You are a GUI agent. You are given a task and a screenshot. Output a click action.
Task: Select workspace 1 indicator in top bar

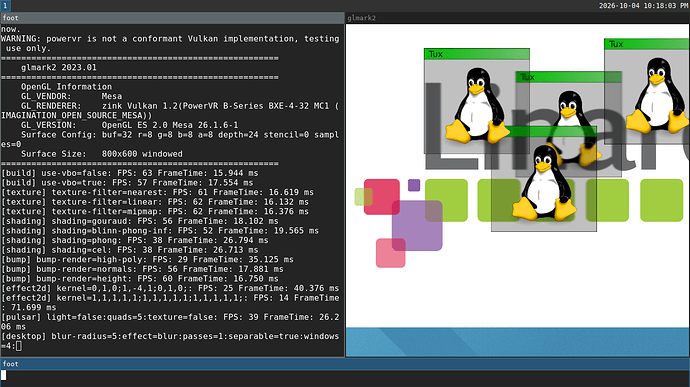point(5,6)
